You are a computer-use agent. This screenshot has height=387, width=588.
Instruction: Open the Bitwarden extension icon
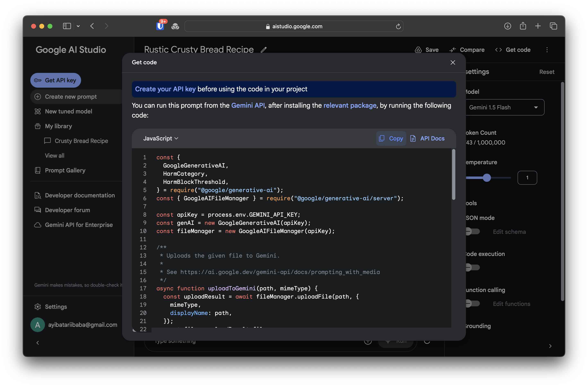pos(160,26)
